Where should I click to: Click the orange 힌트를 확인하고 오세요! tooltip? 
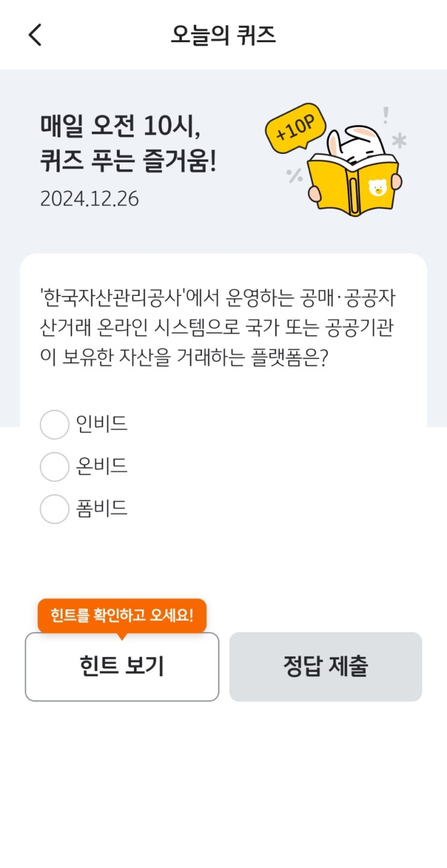coord(122,615)
